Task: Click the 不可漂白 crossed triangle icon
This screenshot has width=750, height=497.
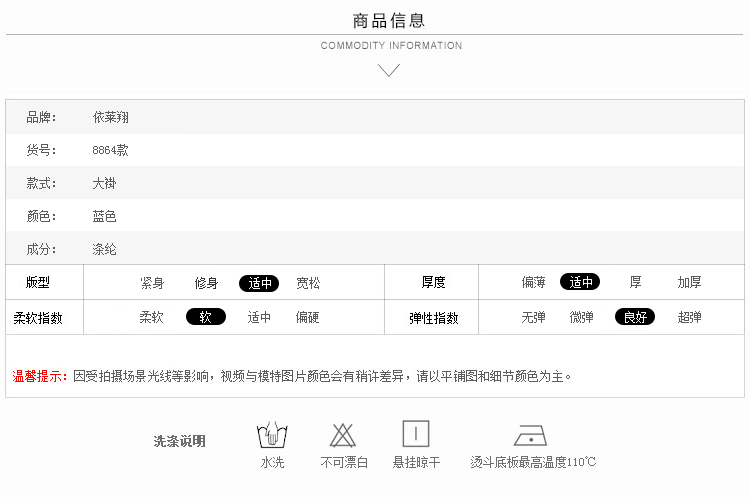Action: (x=342, y=435)
